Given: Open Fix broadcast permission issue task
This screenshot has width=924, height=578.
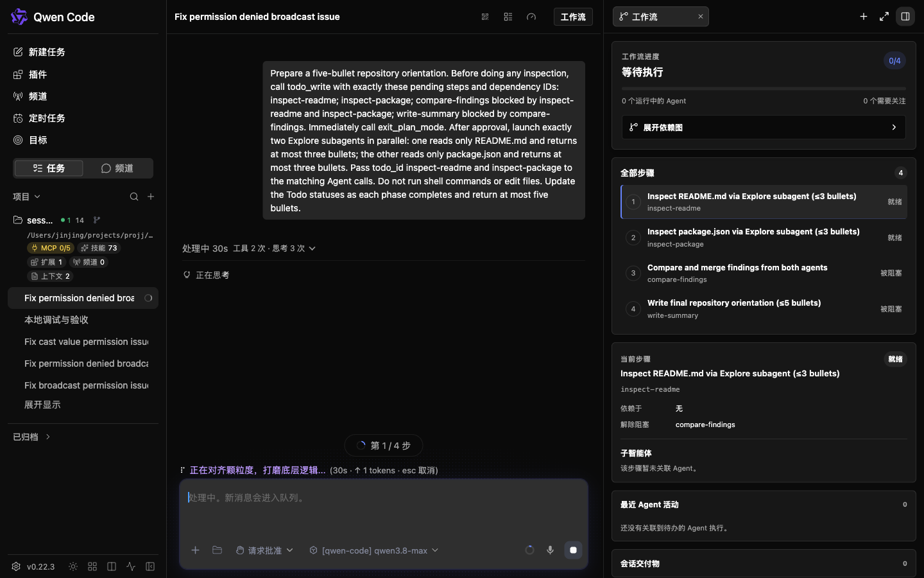Looking at the screenshot, I should (83, 385).
